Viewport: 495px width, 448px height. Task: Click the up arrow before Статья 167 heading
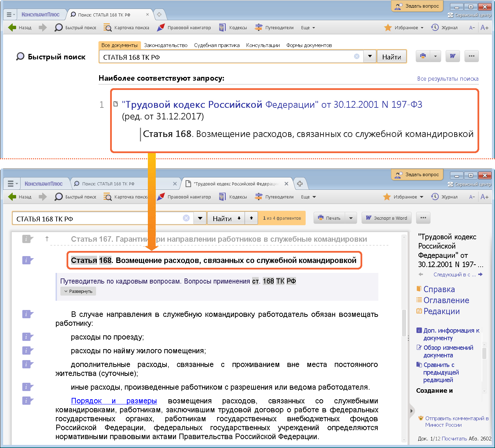(47, 239)
